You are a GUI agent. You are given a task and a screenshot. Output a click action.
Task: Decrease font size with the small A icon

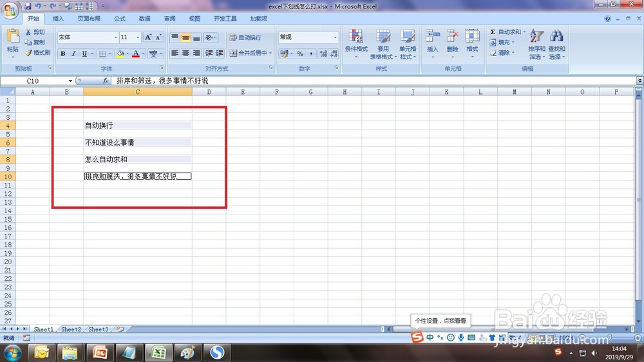coord(158,37)
